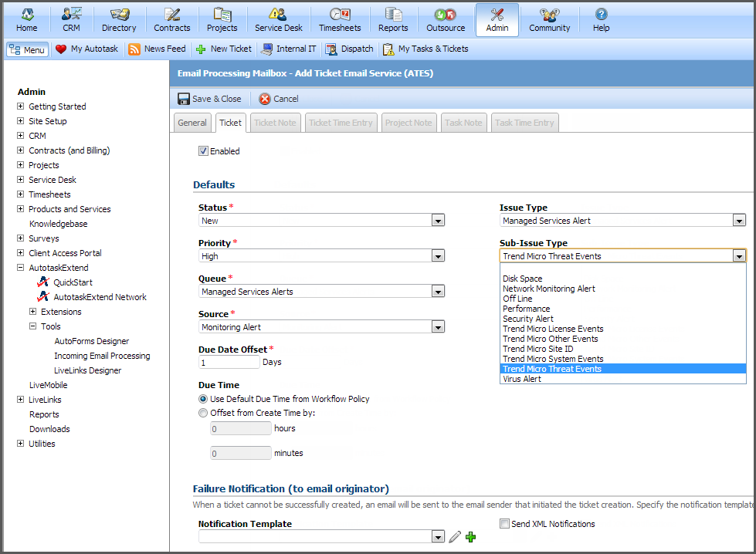Click the Community icon in top bar
756x554 pixels.
[549, 15]
